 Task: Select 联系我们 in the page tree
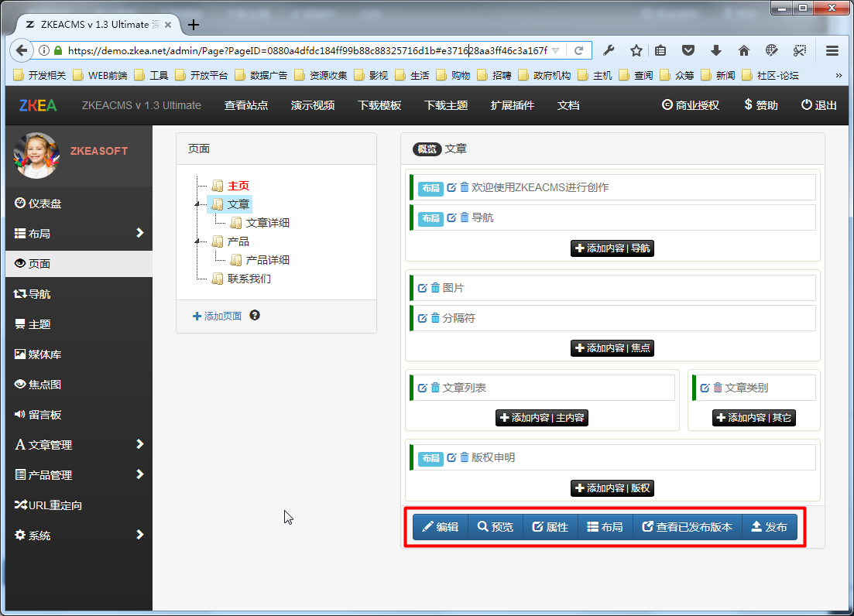[x=249, y=279]
